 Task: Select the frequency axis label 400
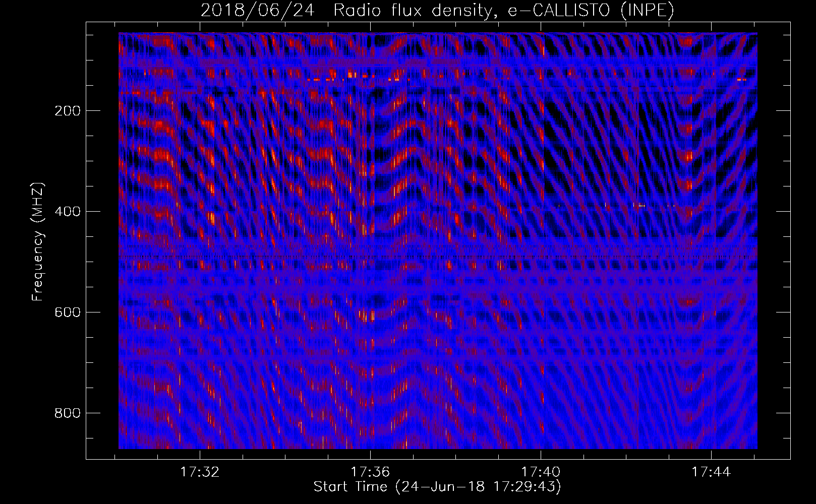click(x=67, y=212)
